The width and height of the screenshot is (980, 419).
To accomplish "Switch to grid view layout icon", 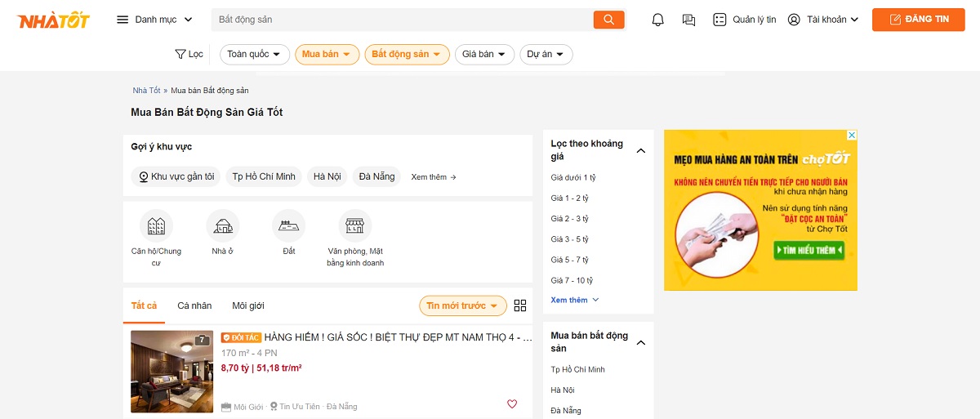I will 520,305.
